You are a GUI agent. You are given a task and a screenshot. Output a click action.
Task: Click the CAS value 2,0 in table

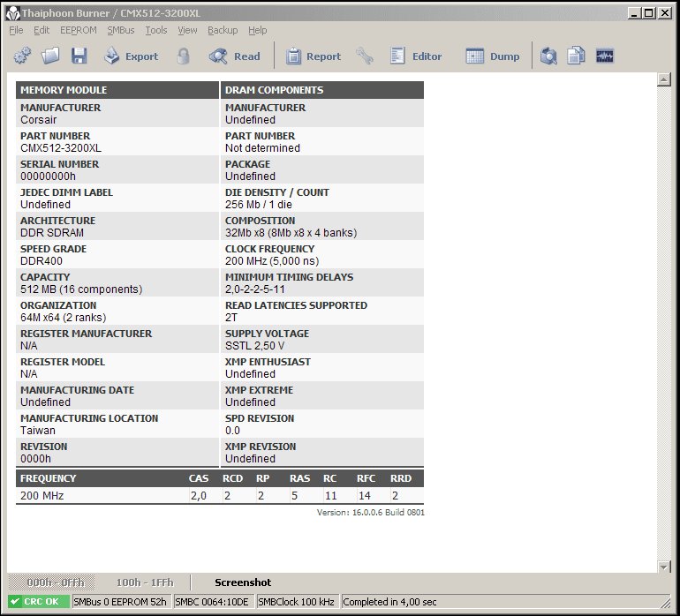tap(198, 495)
